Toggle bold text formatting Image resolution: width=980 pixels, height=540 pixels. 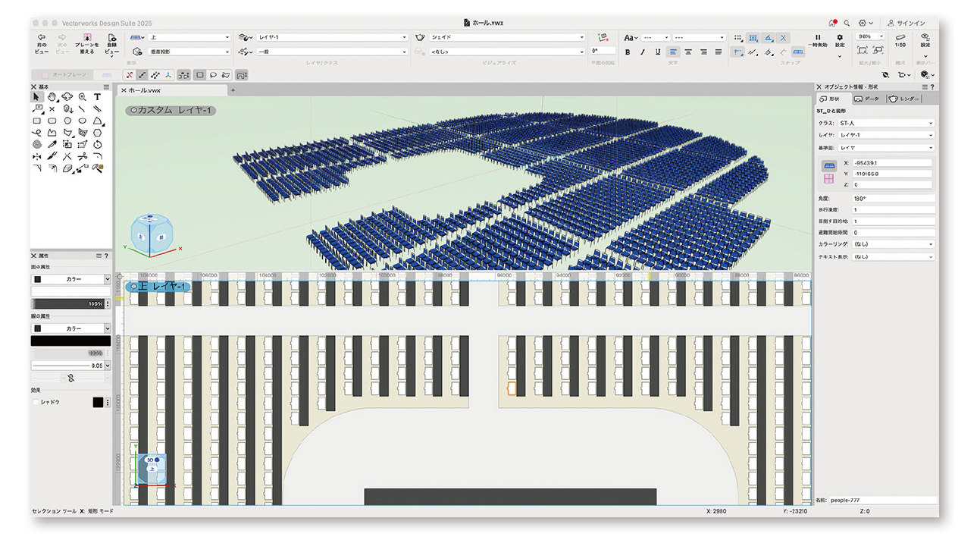click(x=628, y=52)
